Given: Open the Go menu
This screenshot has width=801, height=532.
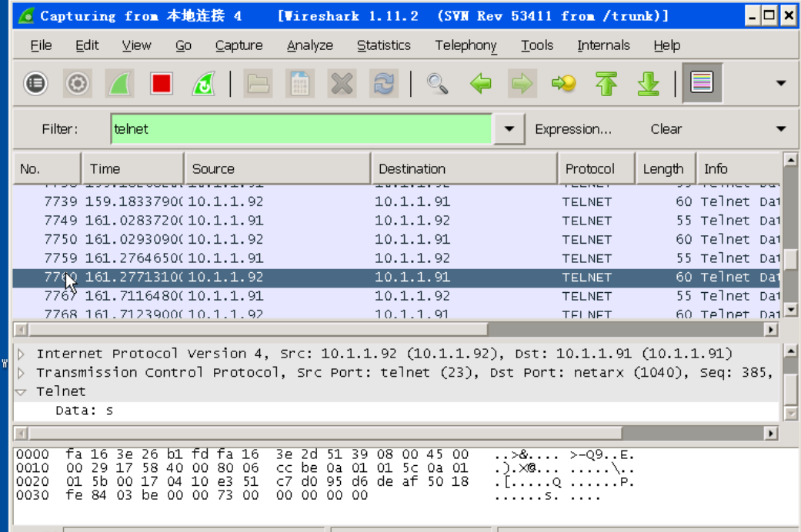Looking at the screenshot, I should [x=183, y=45].
